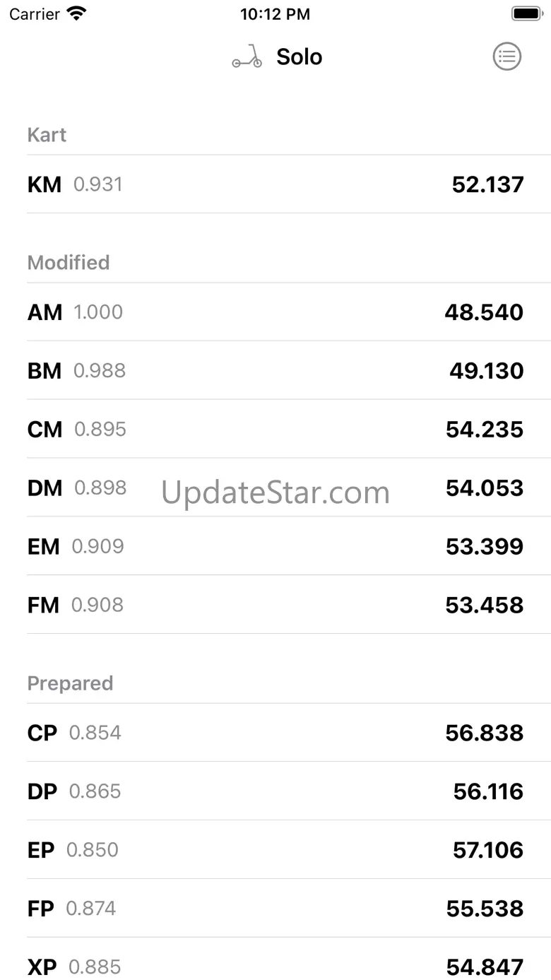This screenshot has height=980, width=551.
Task: Open the FP class entry
Action: pos(275,909)
